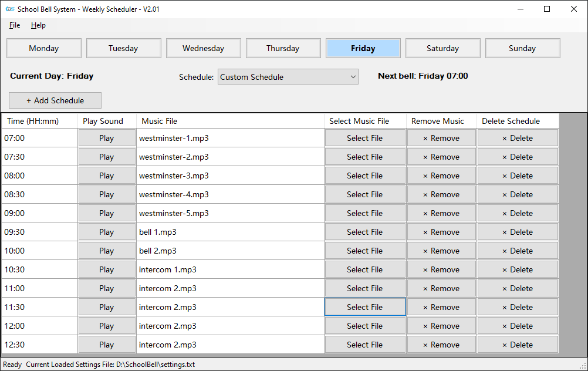
Task: Click the 09:00 time cell
Action: (x=39, y=213)
